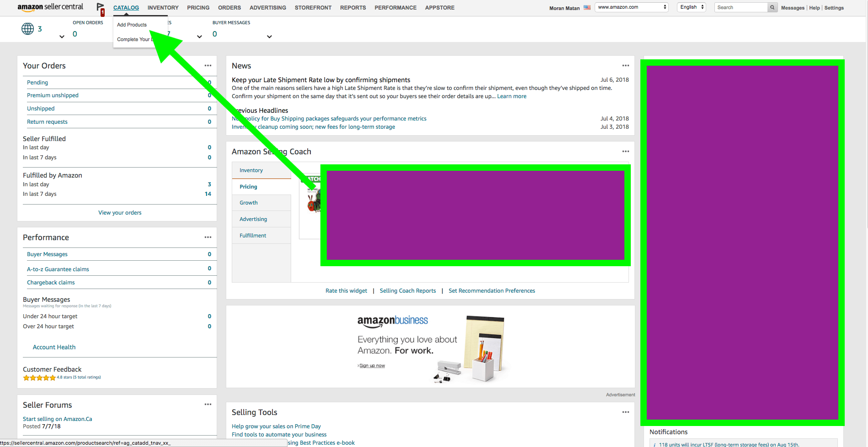Click Rate this widget link
Image resolution: width=868 pixels, height=447 pixels.
pos(346,291)
